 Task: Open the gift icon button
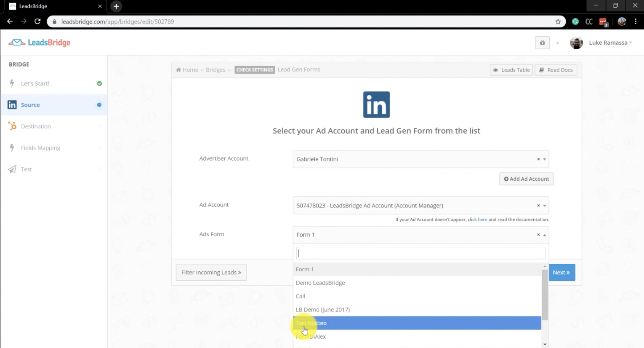click(x=542, y=43)
